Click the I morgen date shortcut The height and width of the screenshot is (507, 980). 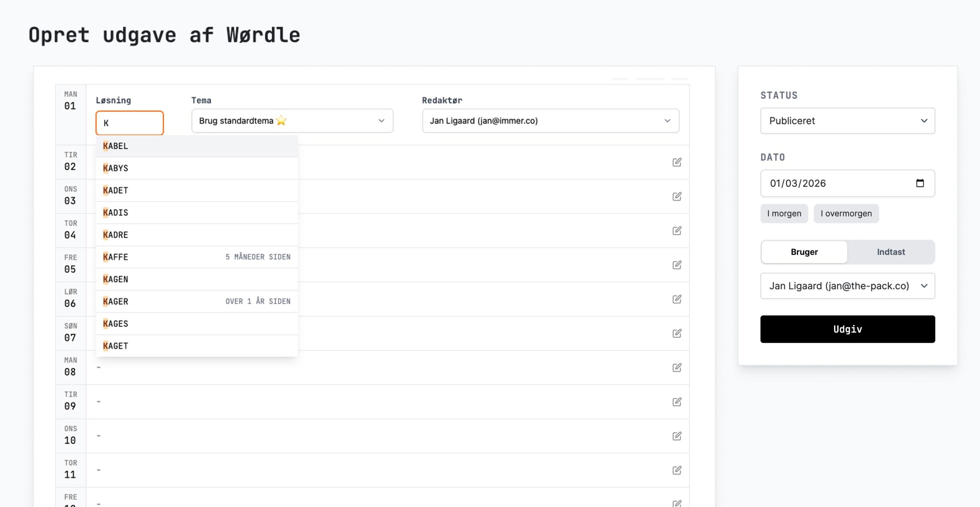pos(784,214)
